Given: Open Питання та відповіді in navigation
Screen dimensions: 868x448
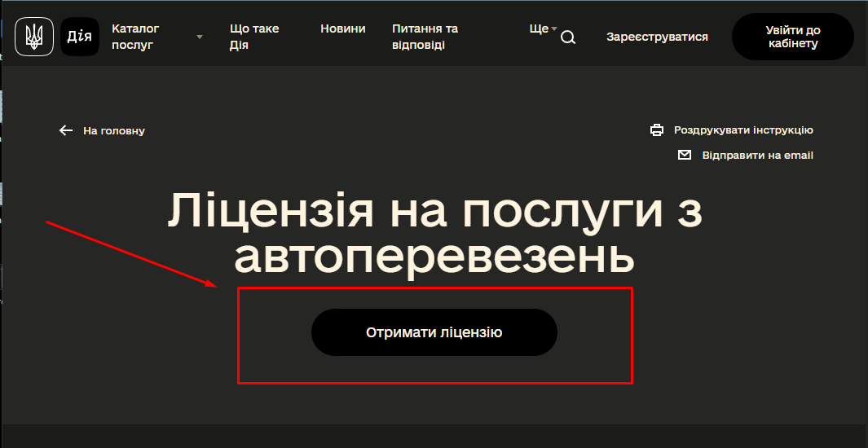Looking at the screenshot, I should [425, 37].
